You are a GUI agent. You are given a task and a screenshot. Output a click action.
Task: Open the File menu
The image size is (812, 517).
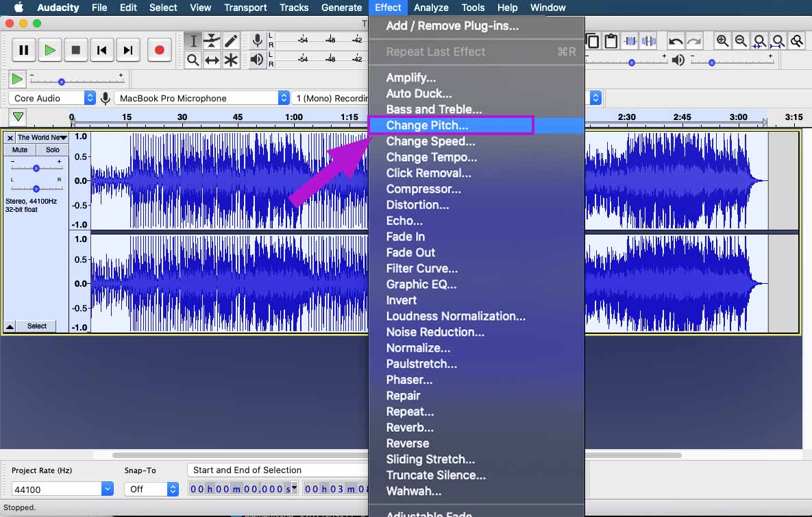(x=99, y=8)
